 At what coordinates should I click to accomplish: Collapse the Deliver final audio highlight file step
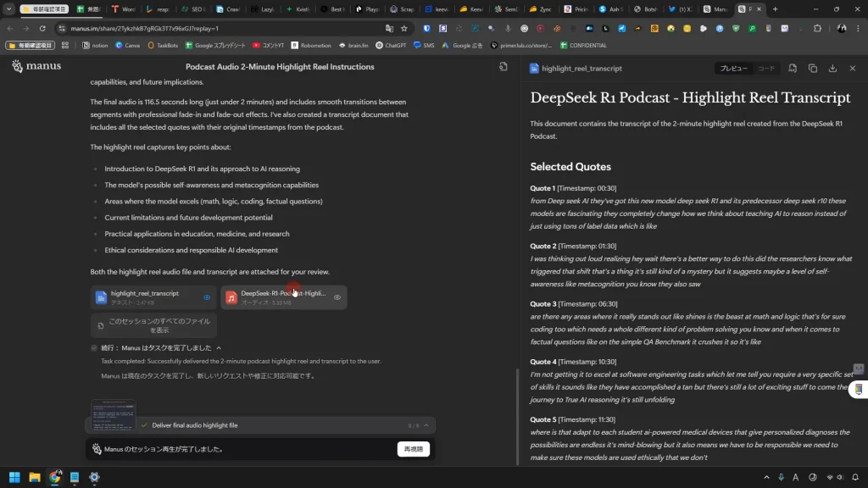(x=426, y=425)
